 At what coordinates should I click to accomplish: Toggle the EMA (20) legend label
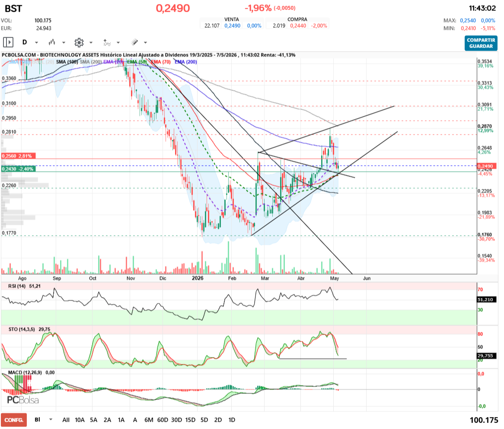pyautogui.click(x=113, y=62)
